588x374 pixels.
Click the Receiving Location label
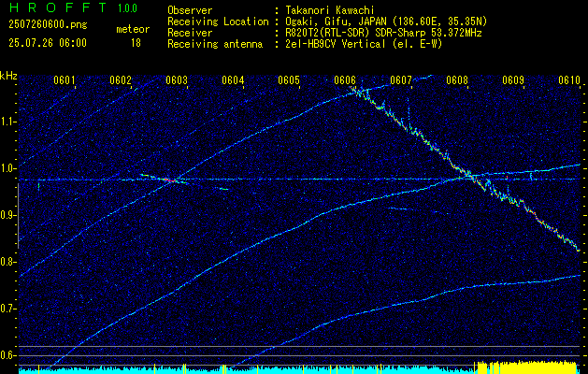218,22
